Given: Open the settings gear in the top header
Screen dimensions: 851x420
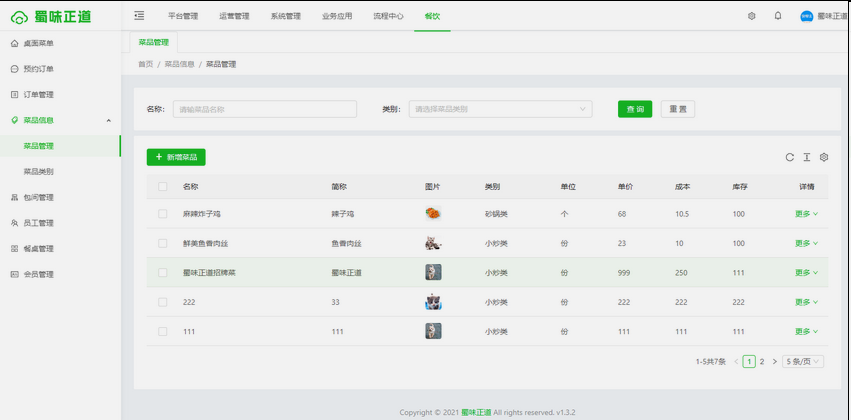Looking at the screenshot, I should (752, 16).
